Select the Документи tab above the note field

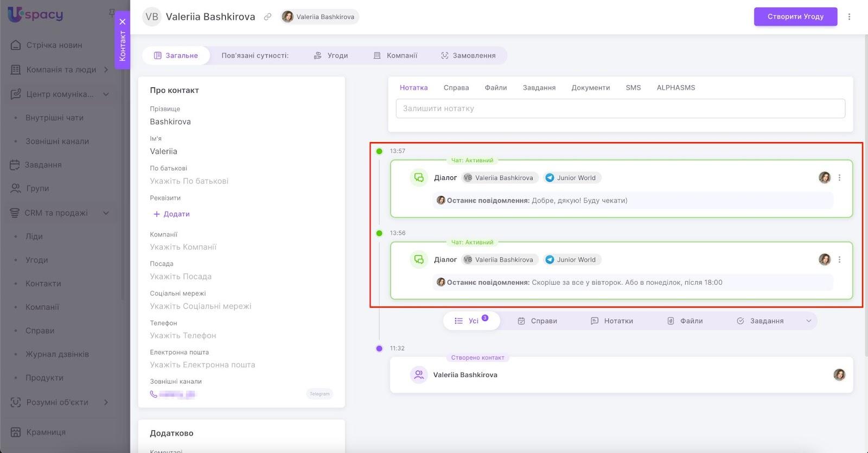[590, 88]
